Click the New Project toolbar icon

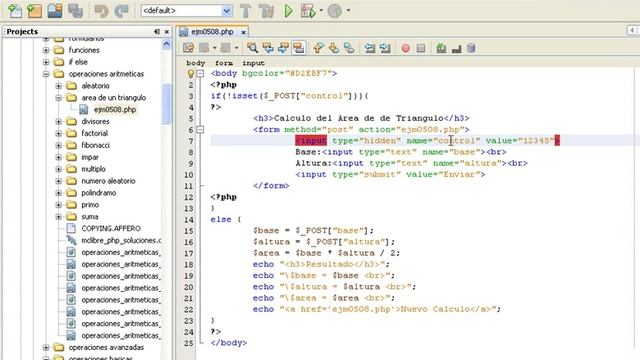tap(35, 11)
